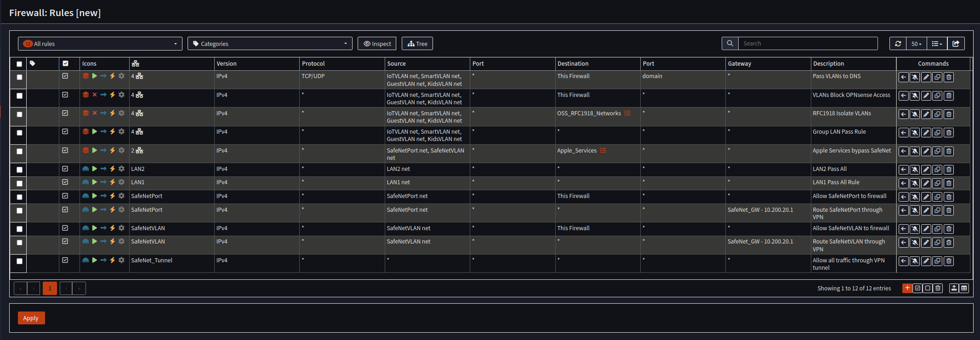The image size is (980, 340).
Task: Click move-before arrow on 'LAN1 Pass All Rule'
Action: (x=904, y=183)
